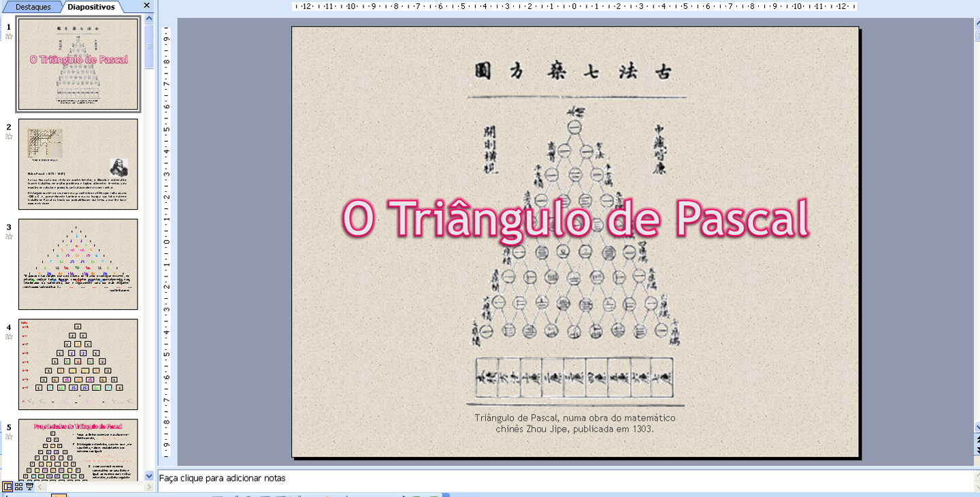Click the panel horizontal scroll left arrow
980x497 pixels.
click(41, 487)
